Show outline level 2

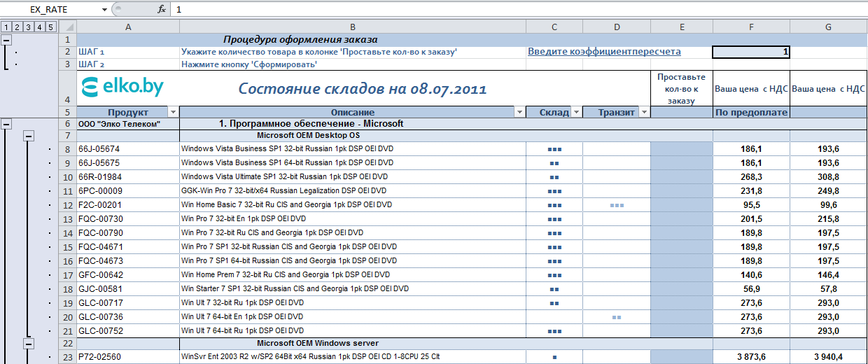17,27
